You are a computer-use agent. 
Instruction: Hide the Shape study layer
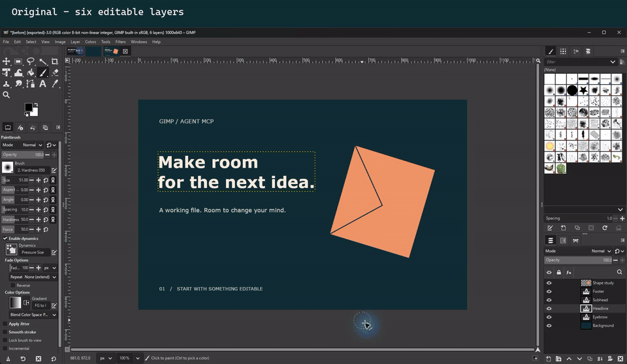(x=549, y=283)
